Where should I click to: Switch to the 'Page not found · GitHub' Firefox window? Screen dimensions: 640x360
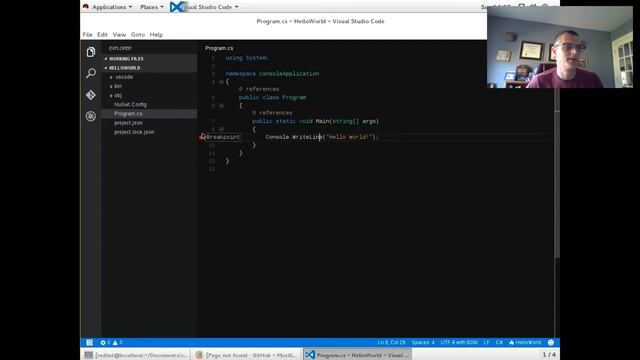pyautogui.click(x=247, y=355)
